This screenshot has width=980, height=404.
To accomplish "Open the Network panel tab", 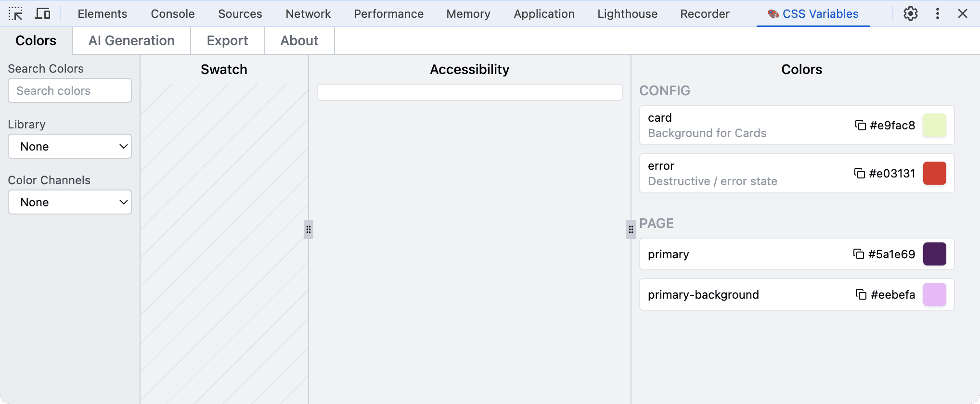I will click(308, 13).
